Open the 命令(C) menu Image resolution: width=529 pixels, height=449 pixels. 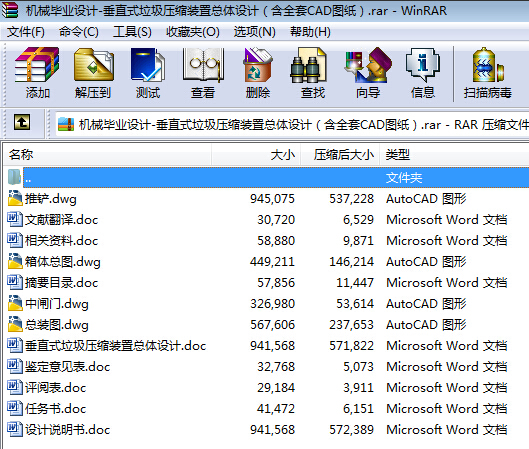pyautogui.click(x=79, y=32)
